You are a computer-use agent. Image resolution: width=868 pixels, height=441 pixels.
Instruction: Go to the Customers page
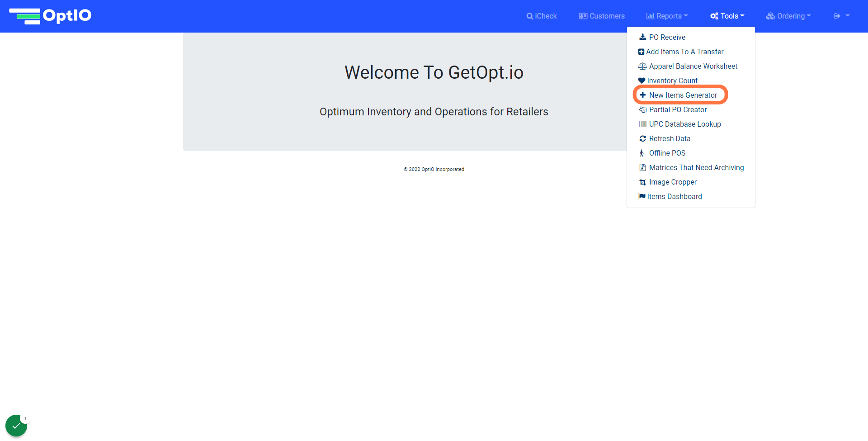[602, 16]
